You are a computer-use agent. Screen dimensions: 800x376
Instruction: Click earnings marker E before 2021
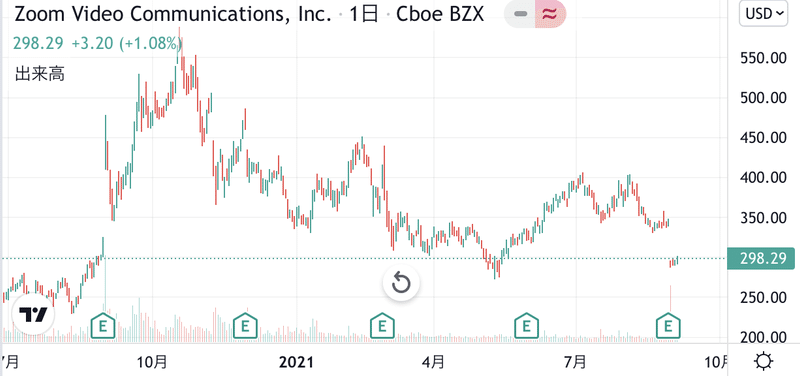tap(245, 325)
